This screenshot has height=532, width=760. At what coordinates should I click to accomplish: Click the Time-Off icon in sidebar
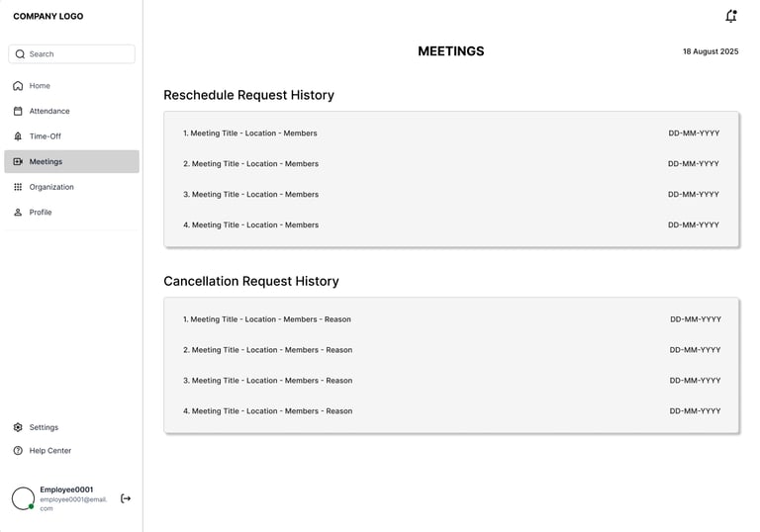pos(18,136)
